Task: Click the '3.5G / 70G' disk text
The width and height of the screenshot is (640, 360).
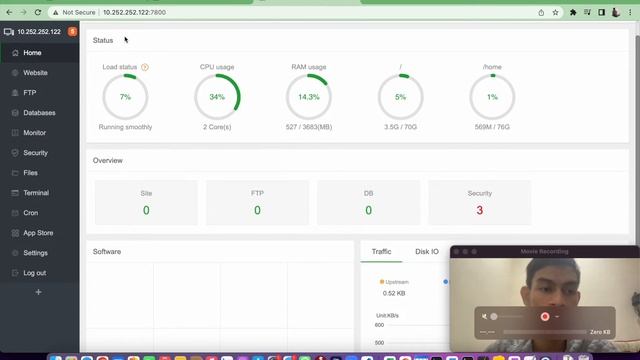Action: [400, 127]
